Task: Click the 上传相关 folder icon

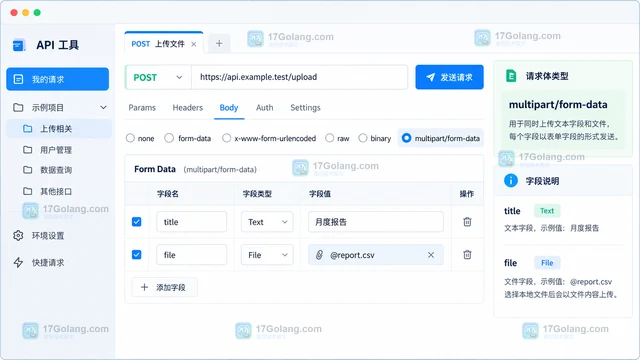Action: 28,129
